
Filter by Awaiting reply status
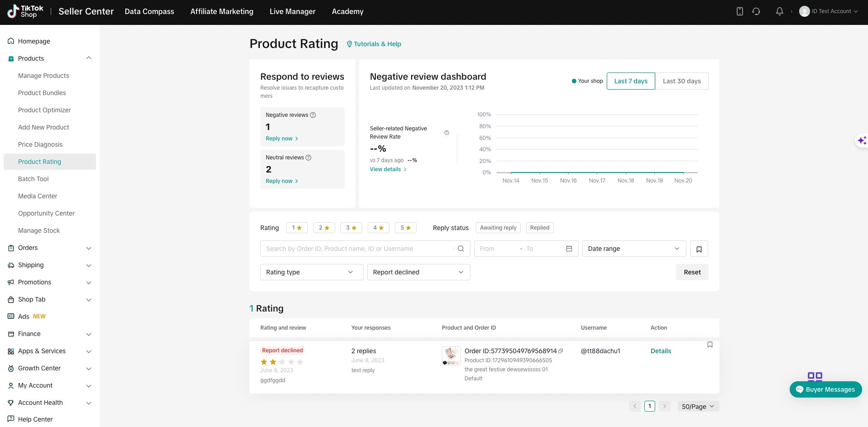(x=498, y=228)
